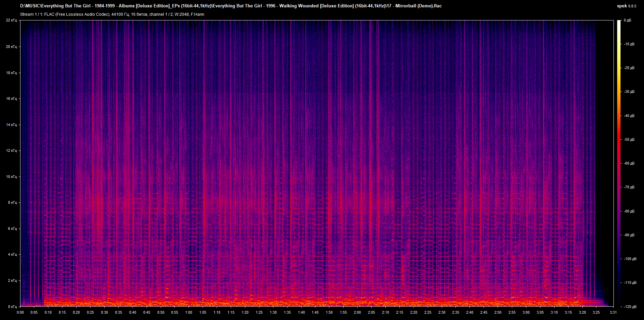The width and height of the screenshot is (644, 320).
Task: Click the 0:30 time axis label
Action: 105,313
